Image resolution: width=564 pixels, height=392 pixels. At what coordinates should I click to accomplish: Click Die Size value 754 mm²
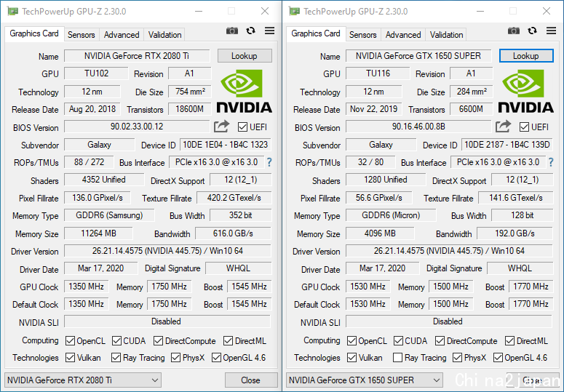click(190, 92)
